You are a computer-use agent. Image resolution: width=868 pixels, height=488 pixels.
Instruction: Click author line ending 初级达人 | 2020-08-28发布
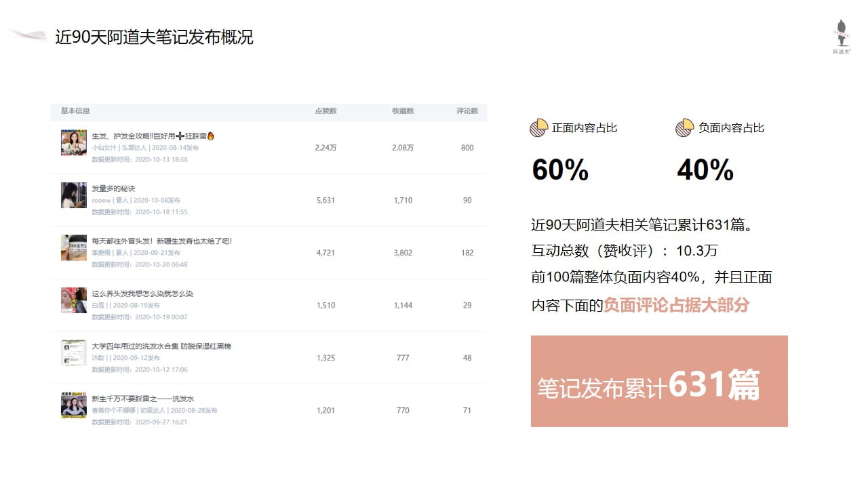pyautogui.click(x=155, y=410)
